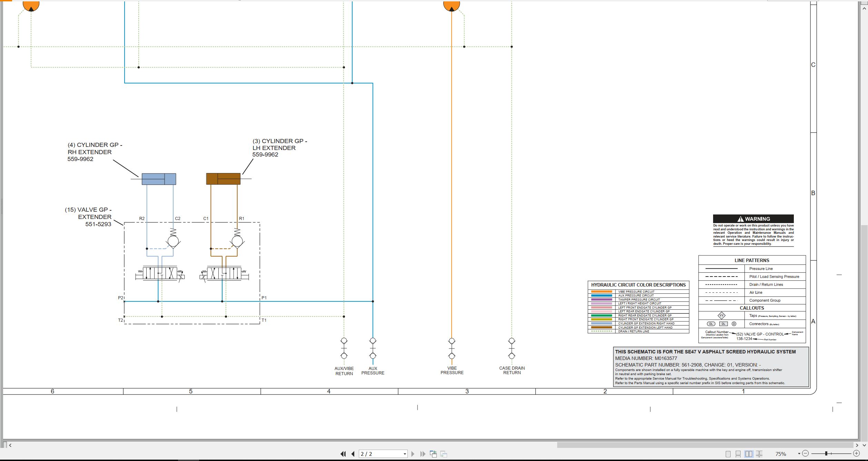Click the AUX/VIBE RETURN coupler symbol

pos(344,348)
